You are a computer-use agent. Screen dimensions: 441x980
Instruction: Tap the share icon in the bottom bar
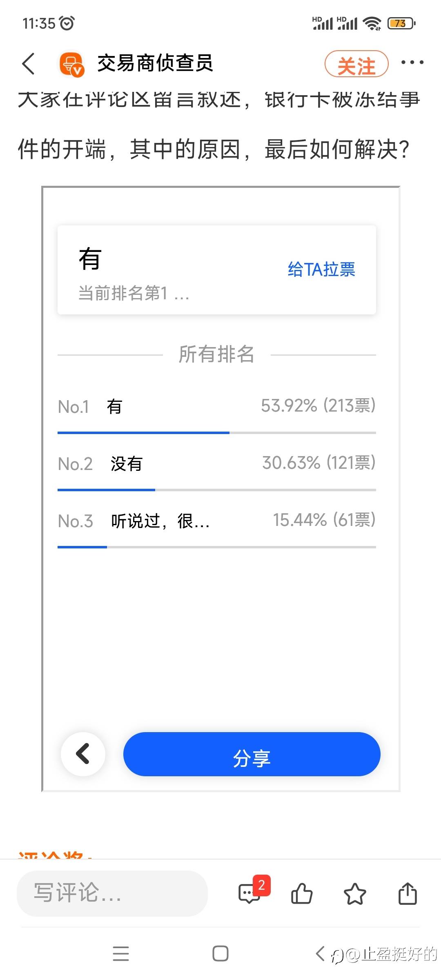408,894
